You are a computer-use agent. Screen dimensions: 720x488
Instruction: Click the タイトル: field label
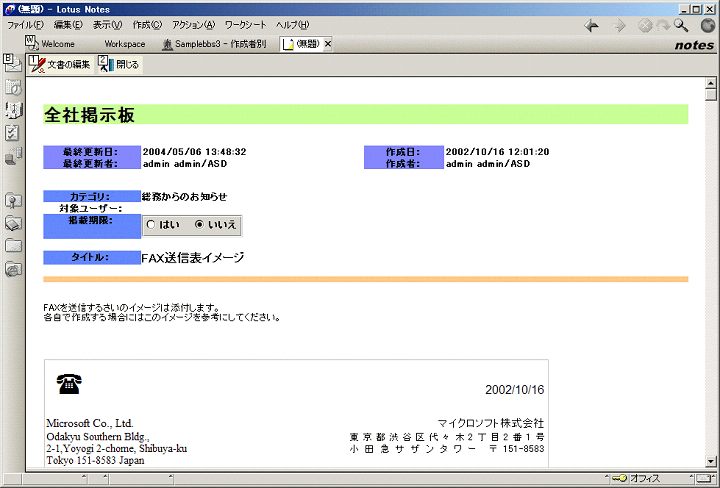[x=92, y=258]
